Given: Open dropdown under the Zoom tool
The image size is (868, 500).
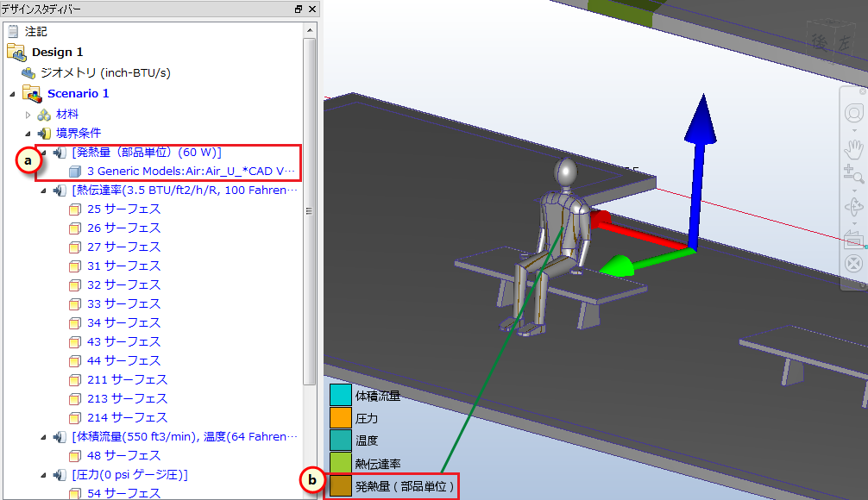Looking at the screenshot, I should 854,191.
